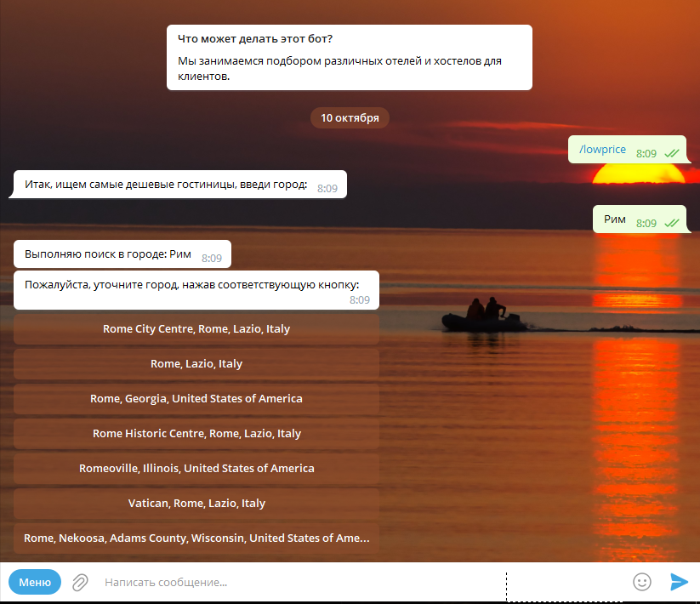
Task: Click message Выполняю поиск в городе: Рим
Action: point(122,254)
